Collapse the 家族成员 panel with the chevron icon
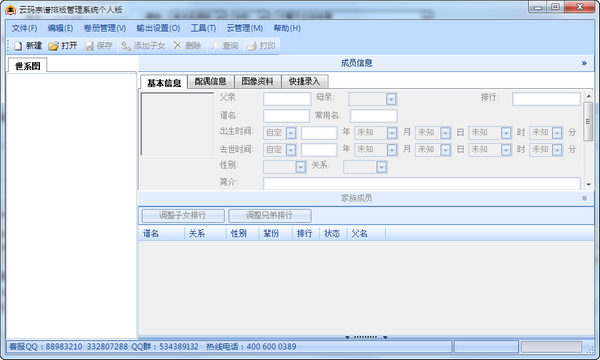 tap(584, 198)
